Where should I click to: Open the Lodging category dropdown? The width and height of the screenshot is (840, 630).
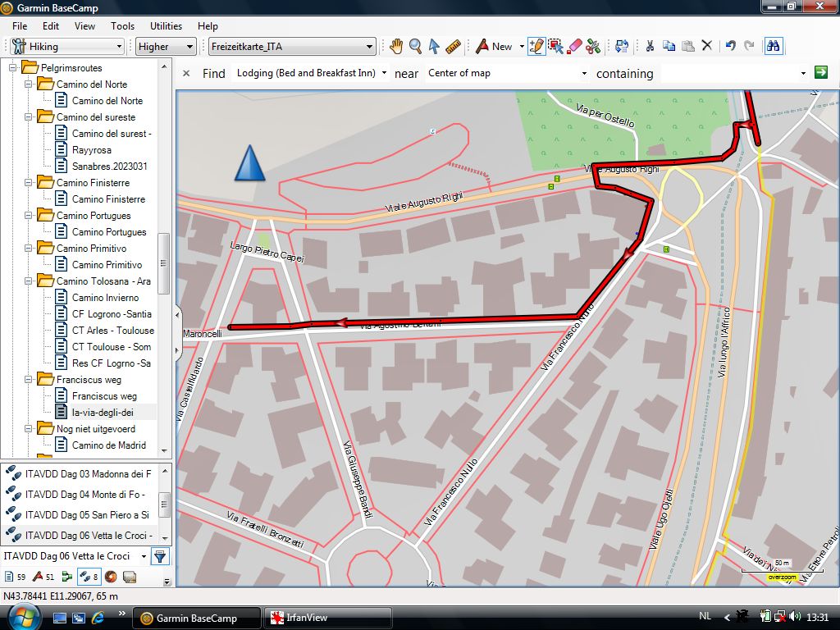click(312, 73)
